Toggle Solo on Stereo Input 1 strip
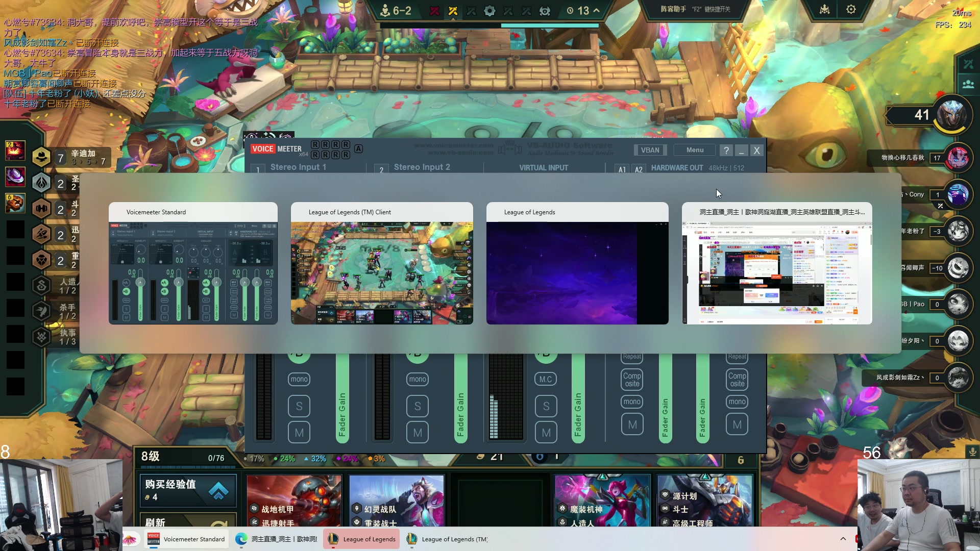This screenshot has height=551, width=980. (299, 406)
